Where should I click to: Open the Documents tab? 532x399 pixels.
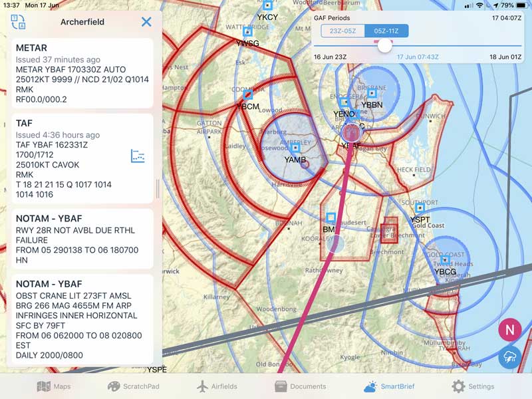pyautogui.click(x=301, y=386)
